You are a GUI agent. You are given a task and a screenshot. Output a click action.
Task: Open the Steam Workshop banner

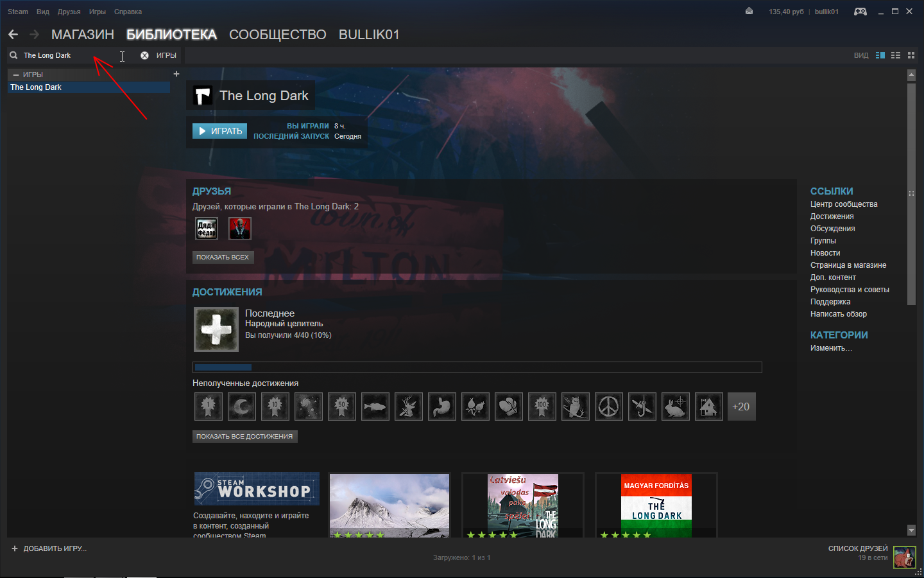pos(257,489)
